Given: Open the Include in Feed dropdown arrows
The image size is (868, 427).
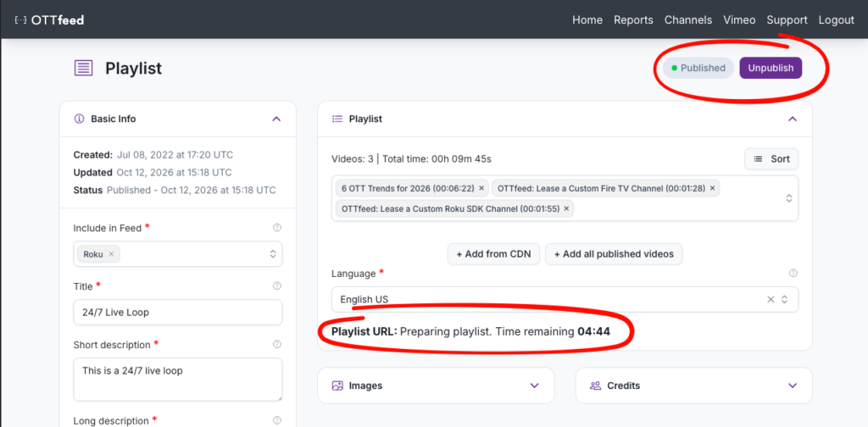Looking at the screenshot, I should (x=272, y=254).
